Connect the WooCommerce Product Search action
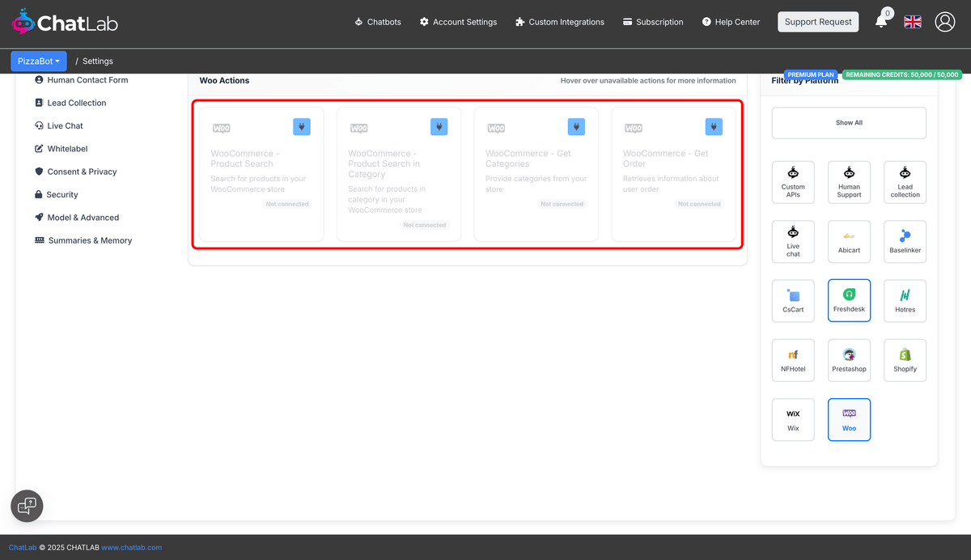Screen dimensions: 971x560 [302, 126]
